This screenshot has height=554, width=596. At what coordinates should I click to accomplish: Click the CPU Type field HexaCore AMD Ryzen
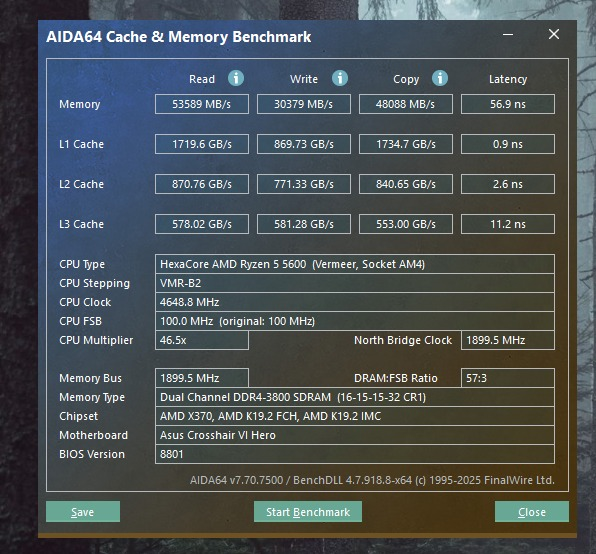tap(355, 264)
